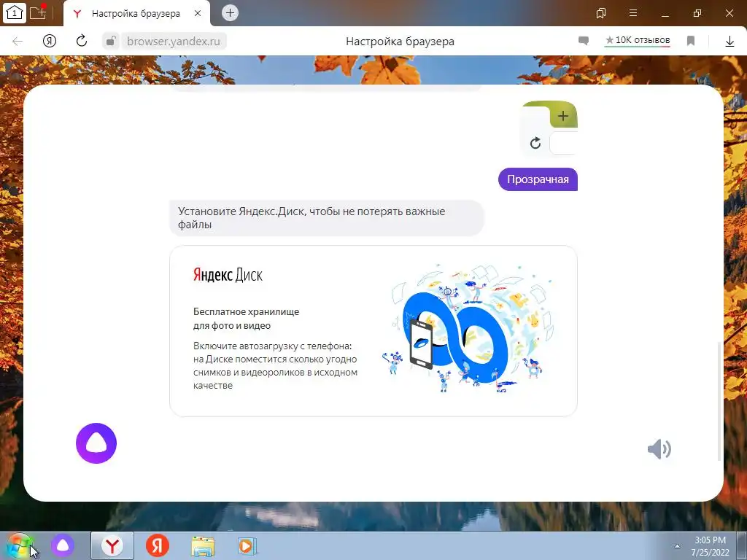Switch to the Настройка браузера tab
Viewport: 747px width, 560px height.
(136, 13)
